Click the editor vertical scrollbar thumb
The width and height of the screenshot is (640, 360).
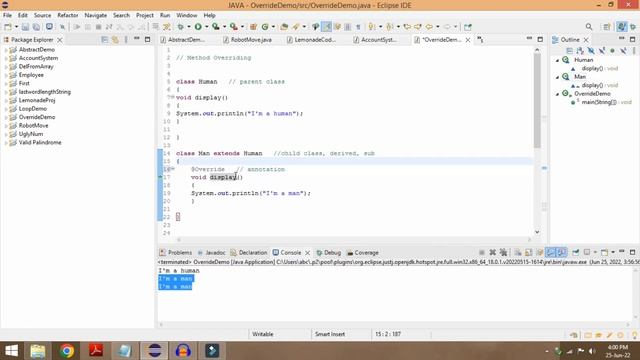click(537, 100)
